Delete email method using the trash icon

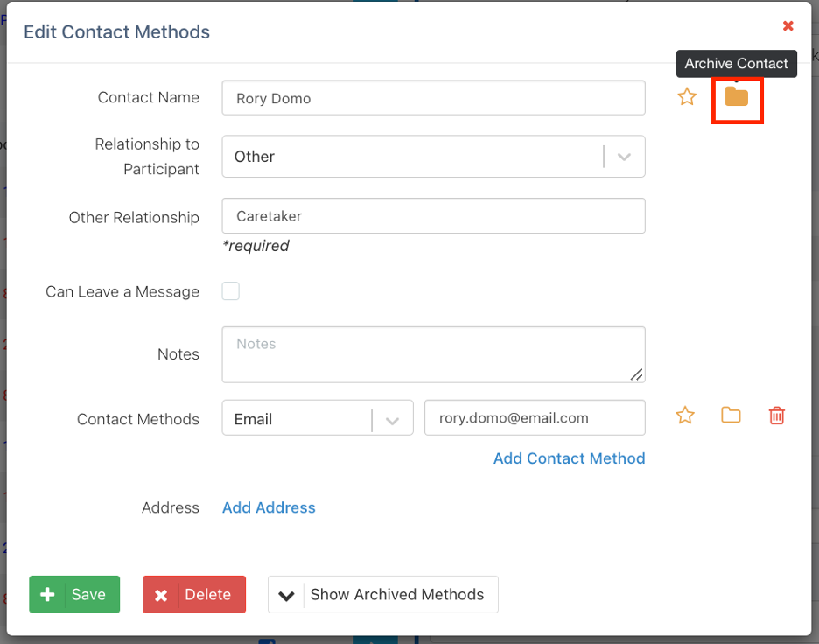click(776, 416)
